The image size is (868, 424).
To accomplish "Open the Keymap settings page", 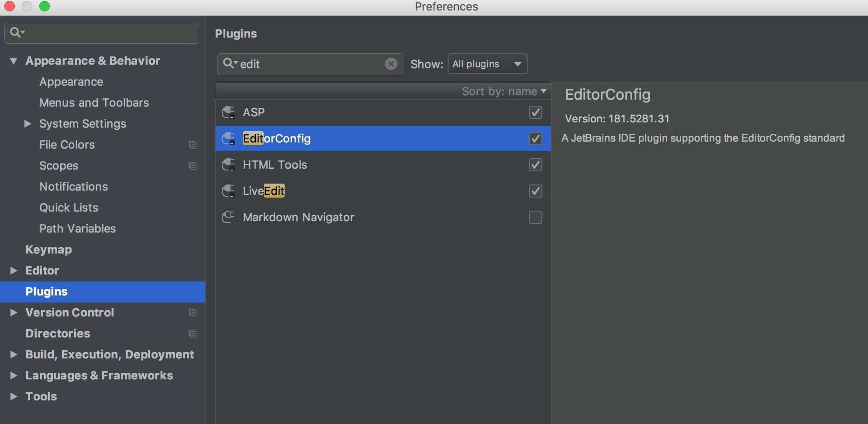I will [x=48, y=250].
